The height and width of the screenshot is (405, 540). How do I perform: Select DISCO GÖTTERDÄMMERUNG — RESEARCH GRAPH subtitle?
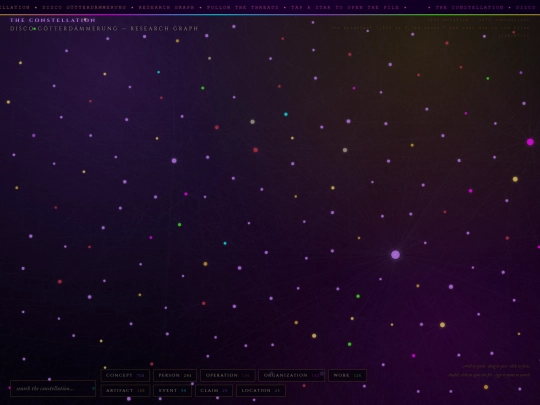pos(104,29)
